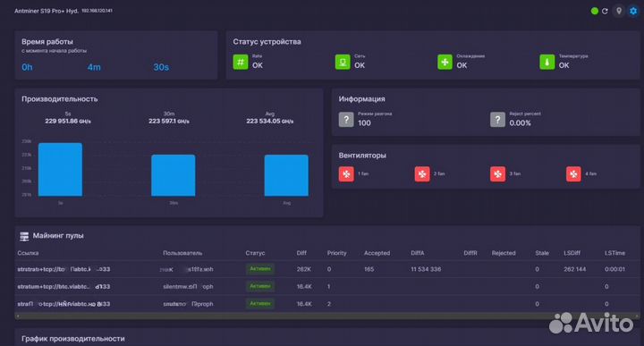This screenshot has height=346, width=644.
Task: Click the 0:00:01 LSTime cell
Action: tap(614, 269)
